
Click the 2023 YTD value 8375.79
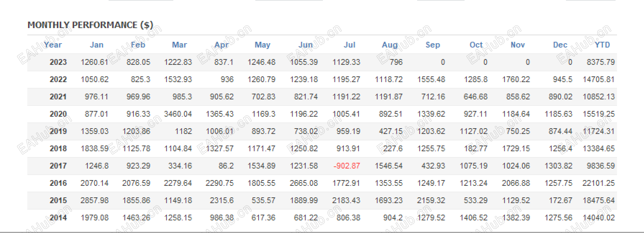coord(601,62)
